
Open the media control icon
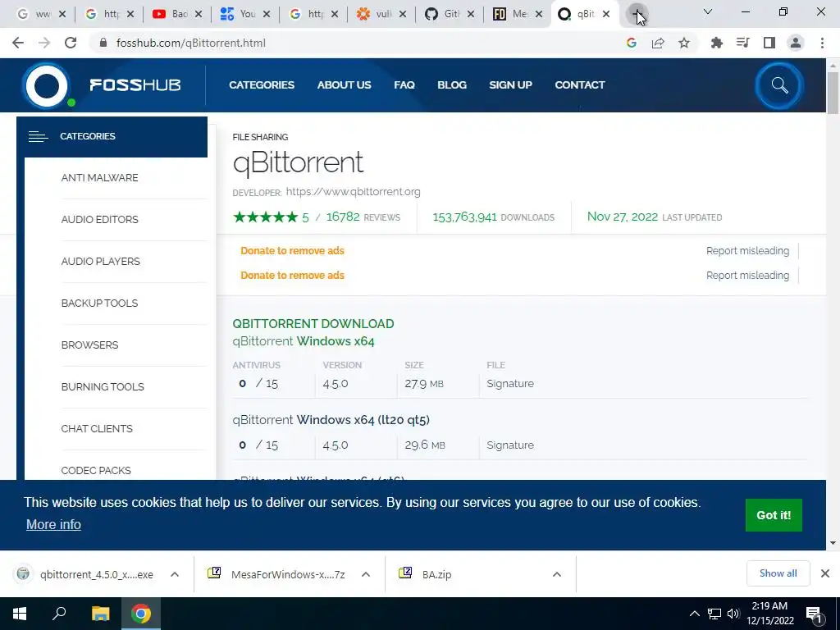pos(742,43)
